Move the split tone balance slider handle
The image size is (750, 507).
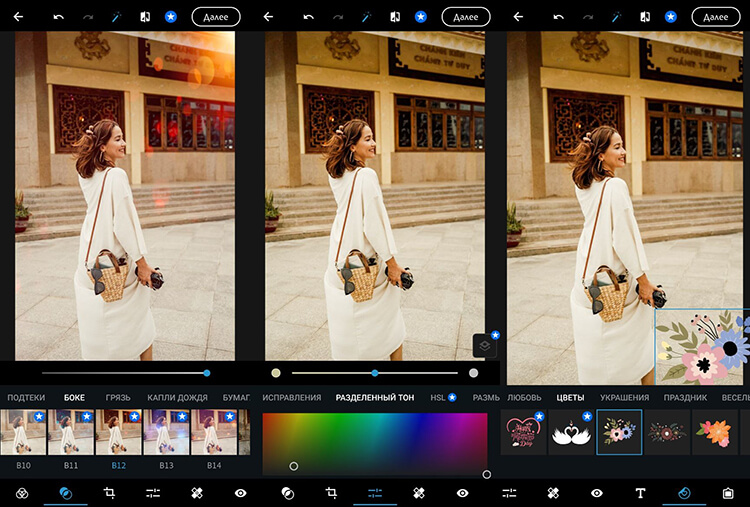(x=375, y=373)
